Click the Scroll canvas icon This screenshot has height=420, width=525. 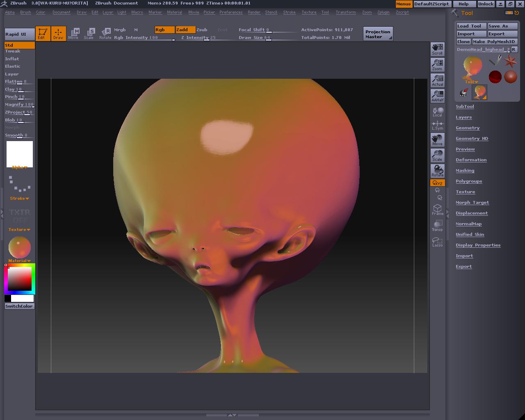click(x=437, y=49)
